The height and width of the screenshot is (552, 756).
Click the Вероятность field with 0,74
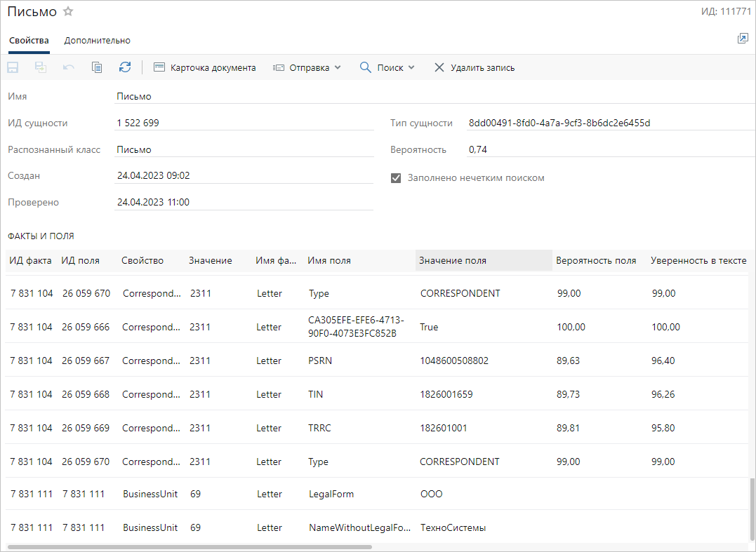(604, 149)
